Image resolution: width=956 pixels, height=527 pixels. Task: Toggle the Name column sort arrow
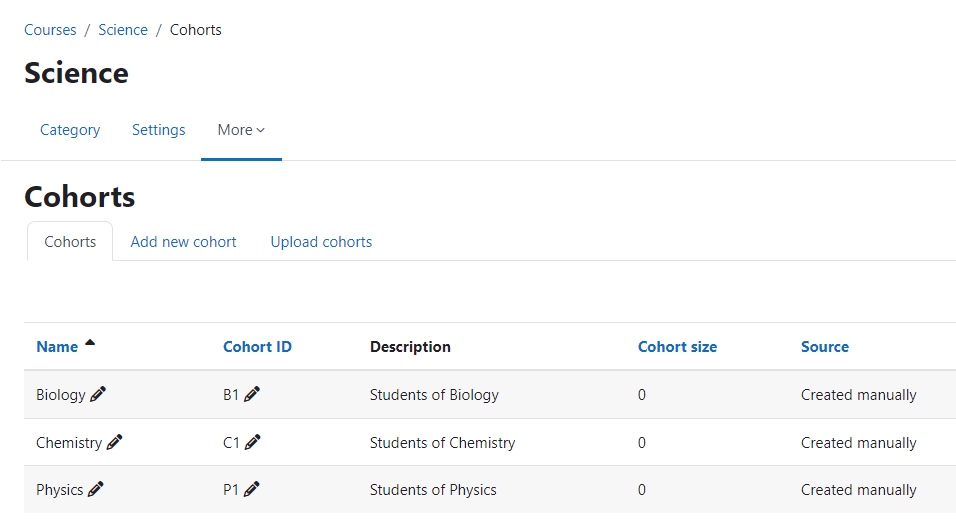tap(90, 343)
